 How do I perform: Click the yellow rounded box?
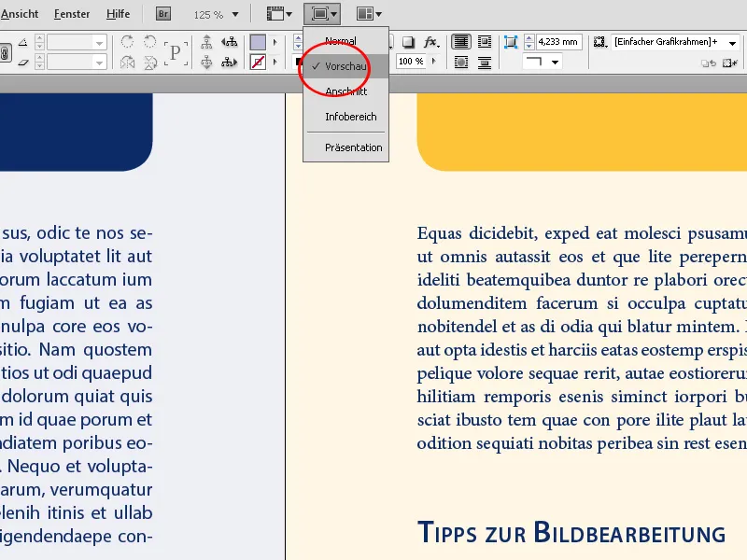point(582,132)
